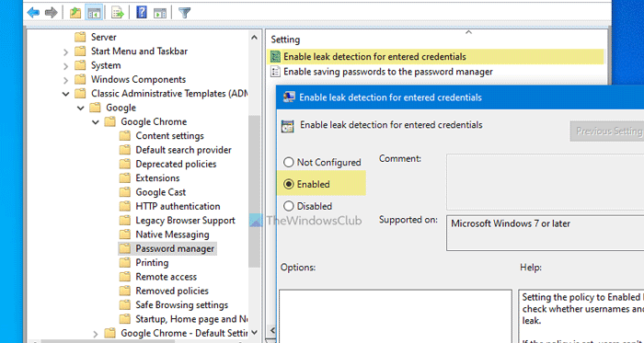Toggle the Show/Hide Action Pane icon
This screenshot has height=343, width=644.
pos(160,13)
